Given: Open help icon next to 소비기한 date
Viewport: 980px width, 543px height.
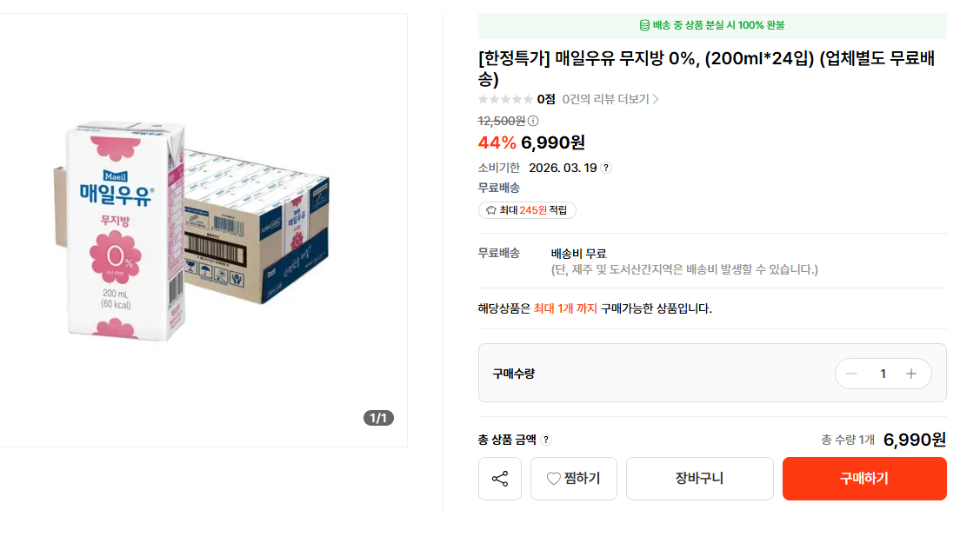Looking at the screenshot, I should point(606,168).
